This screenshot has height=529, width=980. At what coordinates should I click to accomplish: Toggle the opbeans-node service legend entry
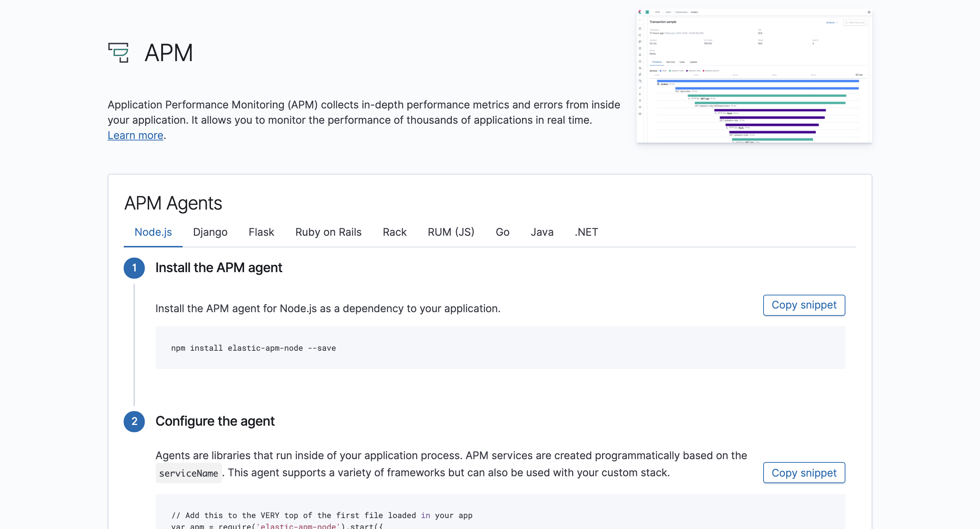[677, 71]
